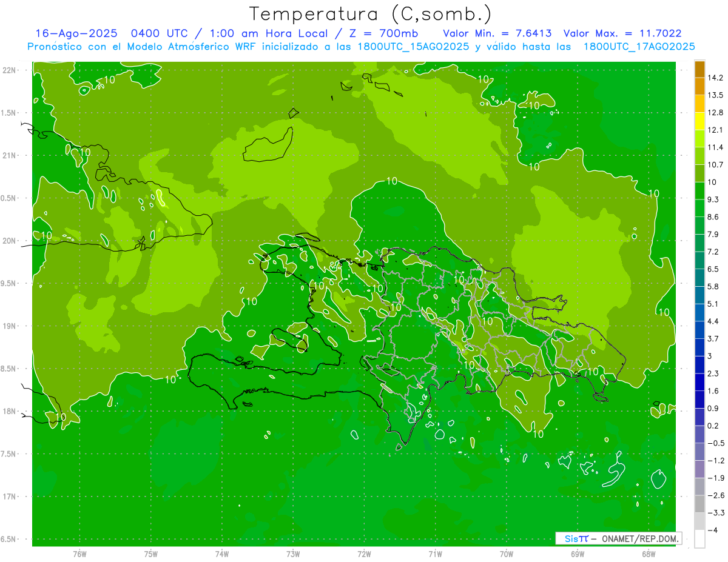Pick the gray swatch between -2.6 and -3.3
This screenshot has width=728, height=562.
pos(699,504)
